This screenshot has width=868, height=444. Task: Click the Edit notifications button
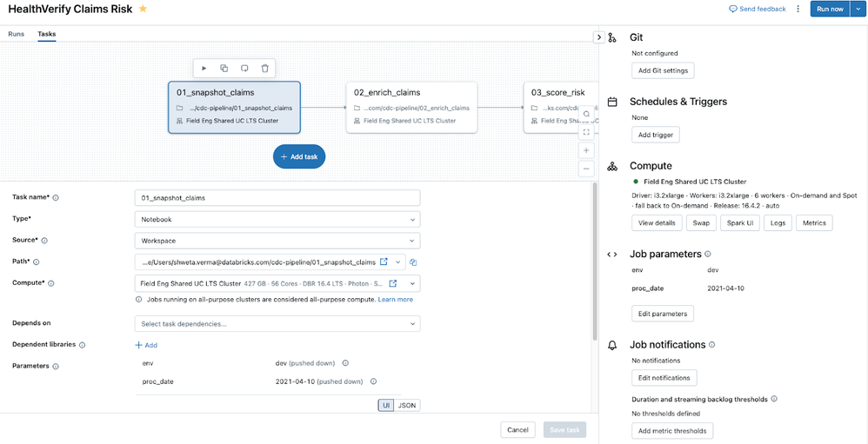pyautogui.click(x=664, y=378)
